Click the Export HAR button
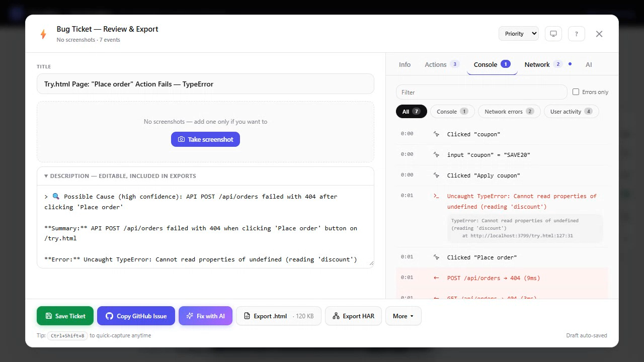Viewport: 644px width, 362px height. (353, 316)
